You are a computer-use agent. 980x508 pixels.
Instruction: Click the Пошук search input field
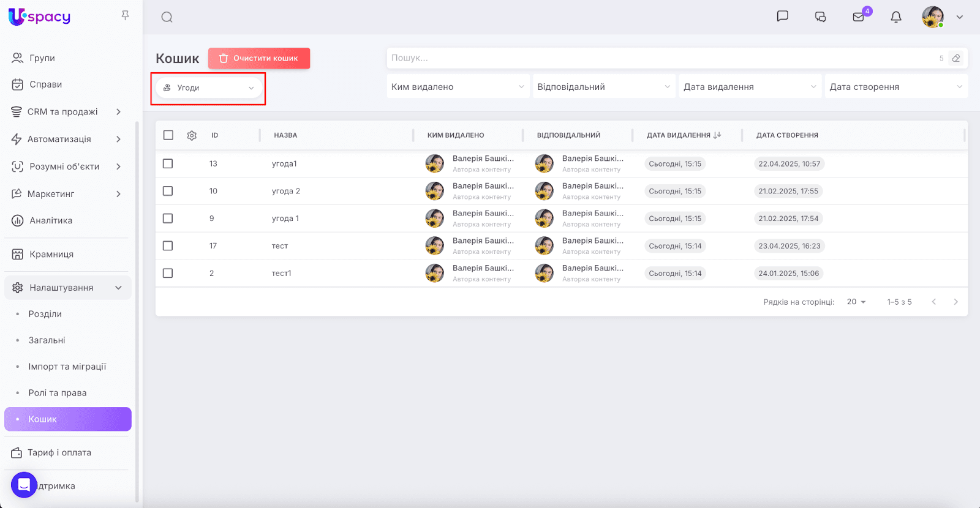coord(661,58)
